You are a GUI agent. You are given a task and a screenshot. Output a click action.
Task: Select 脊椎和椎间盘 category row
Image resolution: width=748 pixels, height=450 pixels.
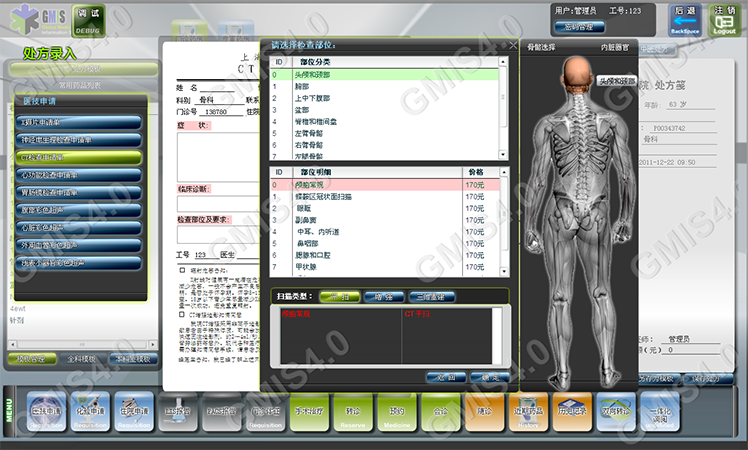pos(384,122)
